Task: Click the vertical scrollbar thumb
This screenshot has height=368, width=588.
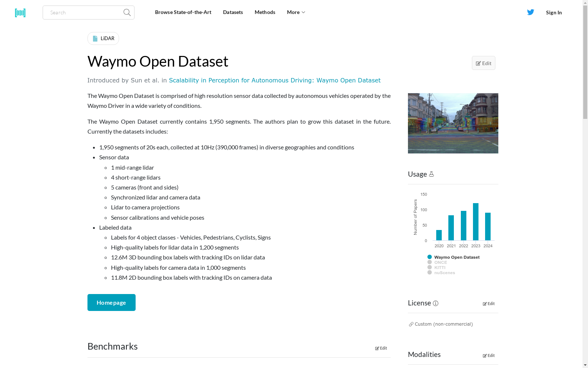Action: [585, 62]
